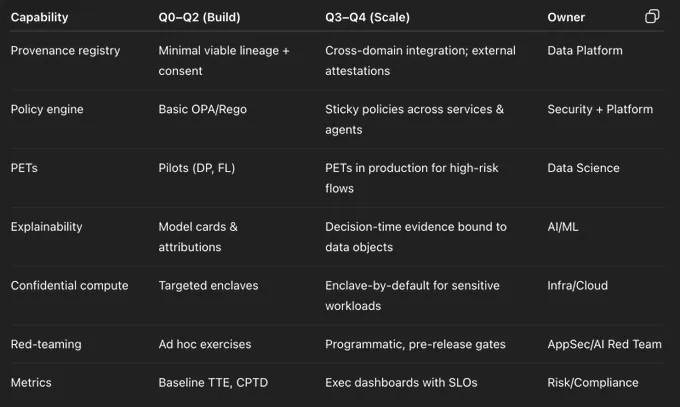The width and height of the screenshot is (680, 407).
Task: Click the Q0–Q2 (Build) column header
Action: click(x=200, y=17)
